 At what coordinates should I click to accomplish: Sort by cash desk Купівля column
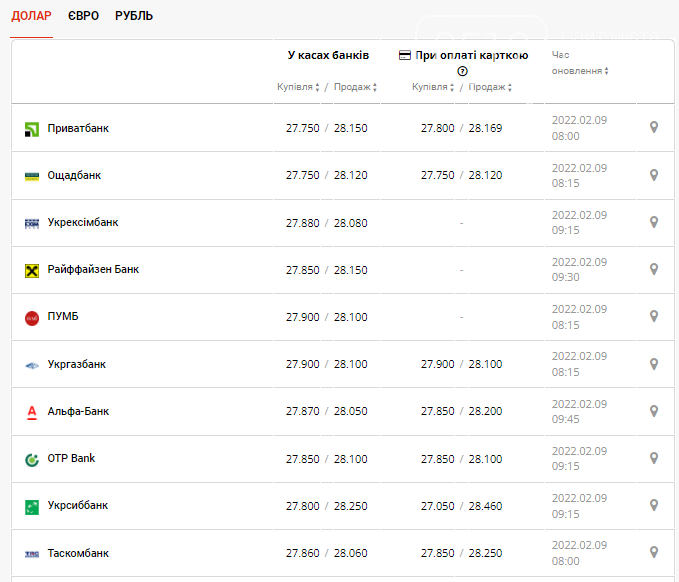298,87
